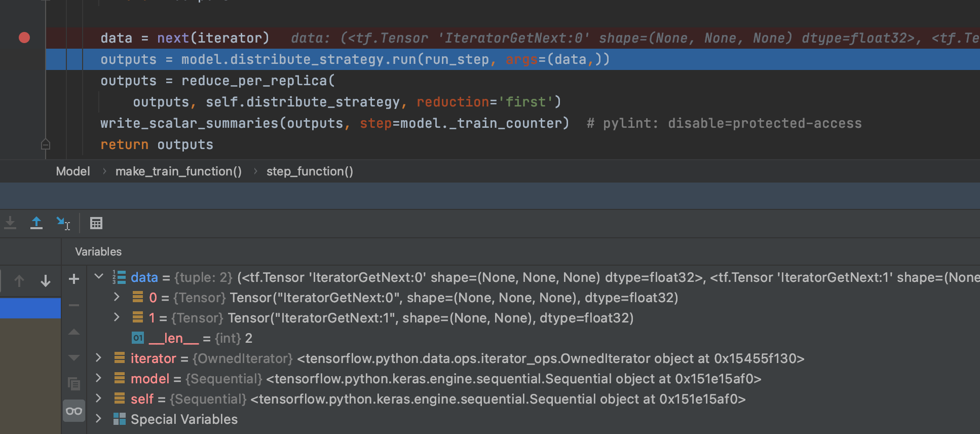Viewport: 980px width, 434px height.
Task: Click the Run to Cursor icon
Action: (63, 223)
